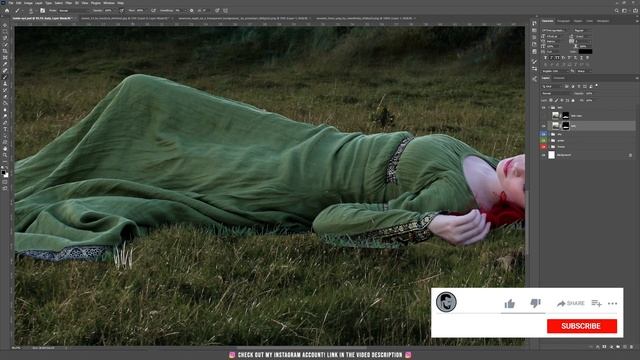The width and height of the screenshot is (640, 360).
Task: Open the layer filter Kind dropdown
Action: 552,87
